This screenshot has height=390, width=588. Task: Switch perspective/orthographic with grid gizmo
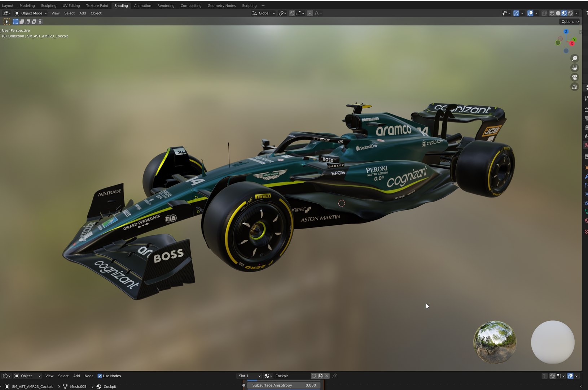coord(575,87)
